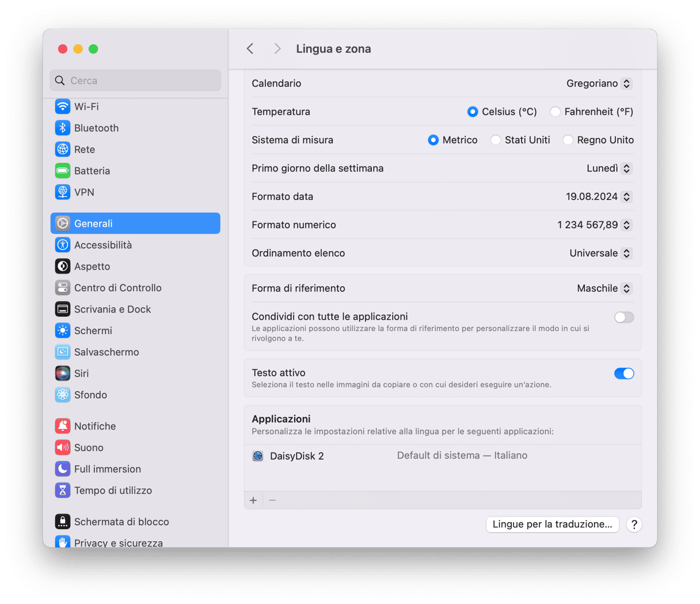Click the Full immersion moon icon
Screen dimensions: 700x604
[x=63, y=469]
